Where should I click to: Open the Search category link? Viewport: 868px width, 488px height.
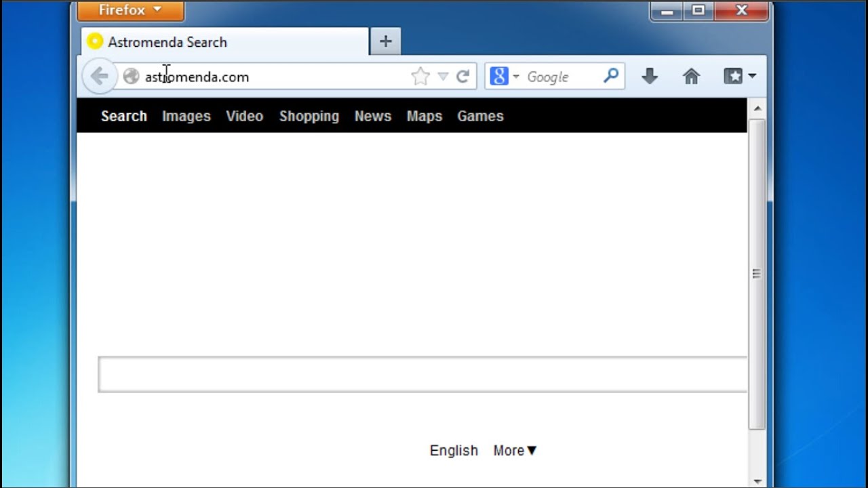pyautogui.click(x=124, y=116)
